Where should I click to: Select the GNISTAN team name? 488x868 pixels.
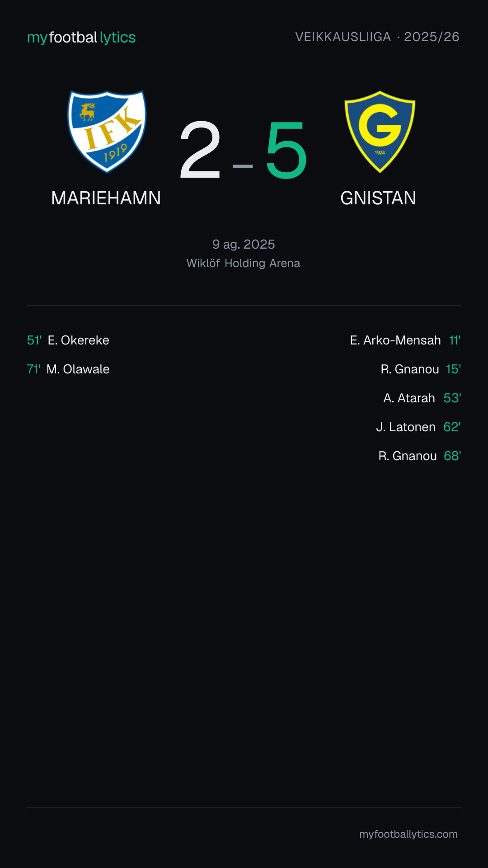[x=378, y=198]
